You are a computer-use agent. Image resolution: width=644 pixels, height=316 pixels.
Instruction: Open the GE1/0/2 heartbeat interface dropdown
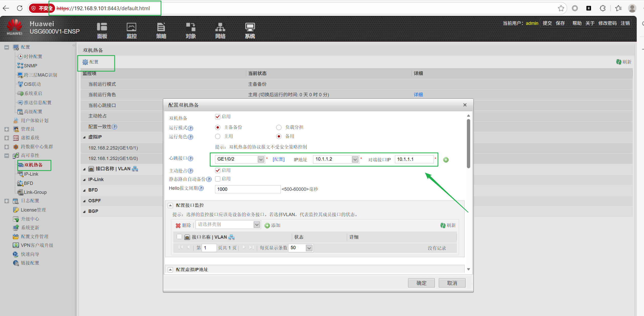261,159
